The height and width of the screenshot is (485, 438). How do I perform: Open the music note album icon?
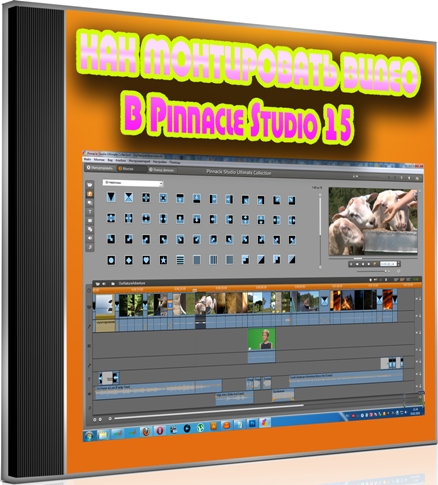point(90,247)
